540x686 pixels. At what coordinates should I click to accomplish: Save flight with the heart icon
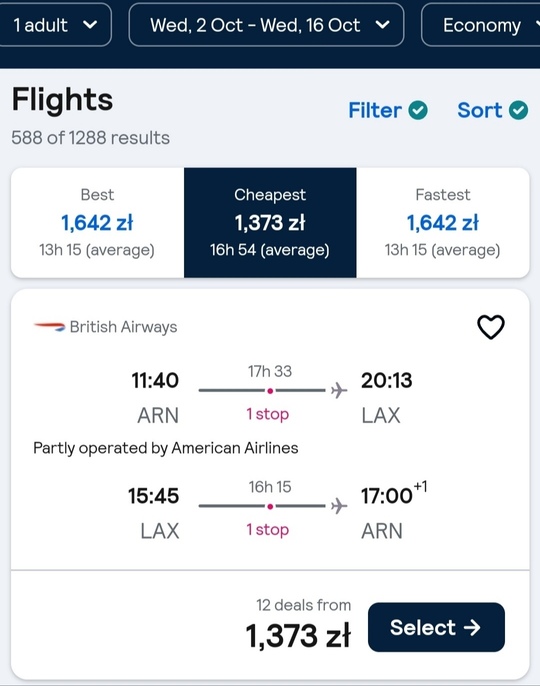click(x=491, y=327)
